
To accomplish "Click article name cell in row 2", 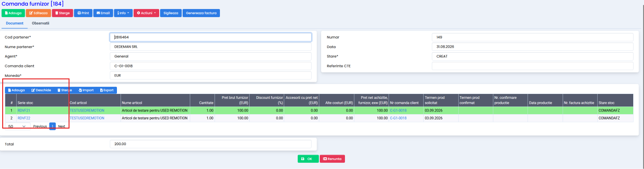I will (x=155, y=118).
